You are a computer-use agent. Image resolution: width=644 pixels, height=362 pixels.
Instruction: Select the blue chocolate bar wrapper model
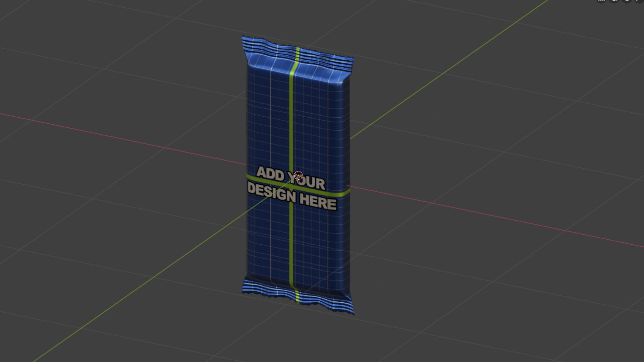click(x=298, y=175)
